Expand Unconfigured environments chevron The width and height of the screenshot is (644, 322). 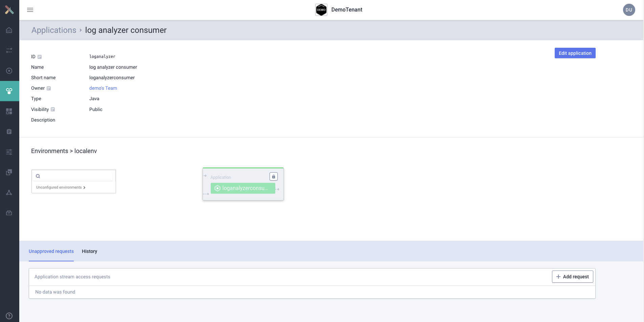pyautogui.click(x=84, y=188)
